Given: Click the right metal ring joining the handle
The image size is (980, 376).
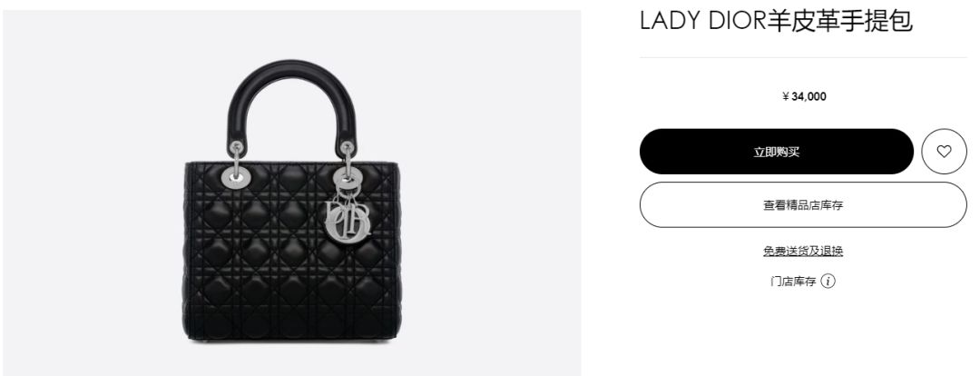Looking at the screenshot, I should [x=347, y=148].
